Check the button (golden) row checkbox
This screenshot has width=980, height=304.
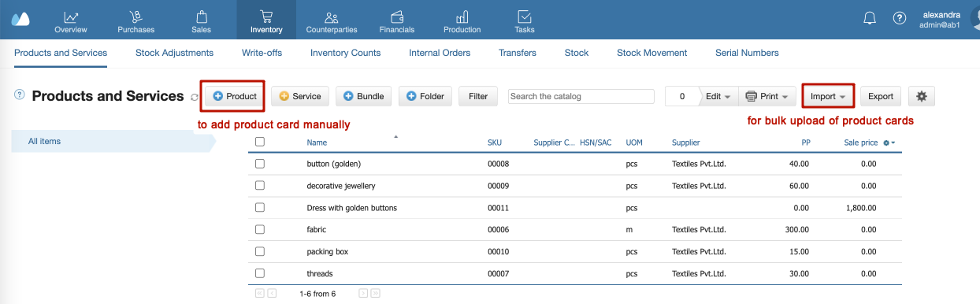click(260, 164)
